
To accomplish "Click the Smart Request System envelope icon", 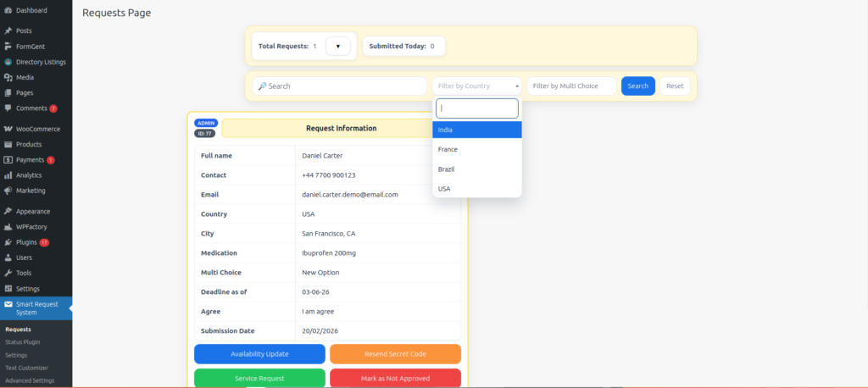I will coord(8,304).
